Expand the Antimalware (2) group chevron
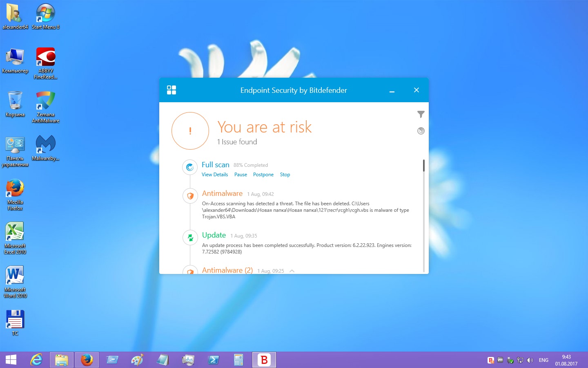This screenshot has height=368, width=588. (292, 271)
